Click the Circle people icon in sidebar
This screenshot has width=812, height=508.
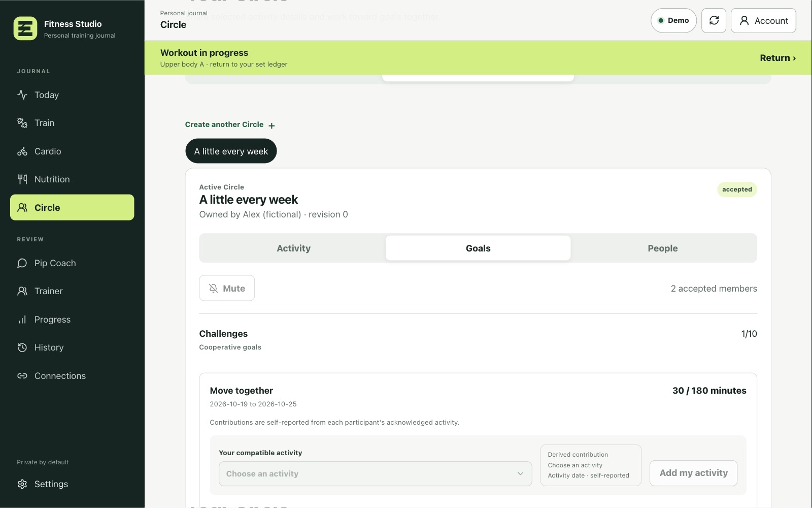click(x=22, y=208)
